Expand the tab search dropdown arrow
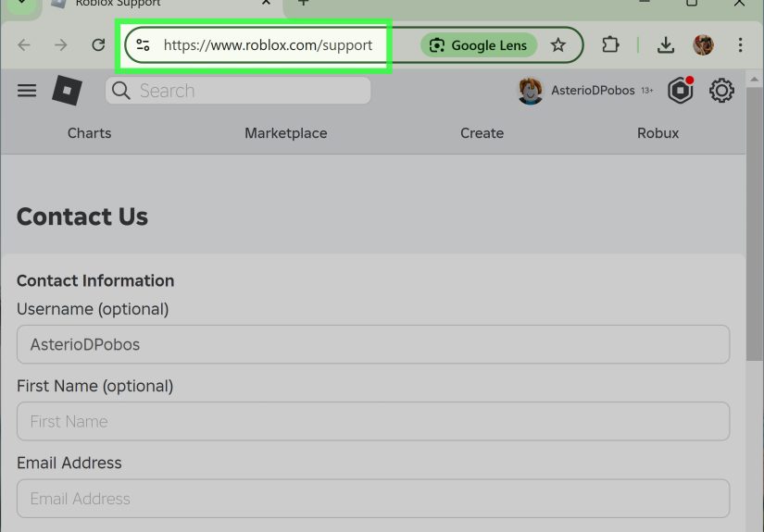Screen dimensions: 764x532 click(22, 4)
